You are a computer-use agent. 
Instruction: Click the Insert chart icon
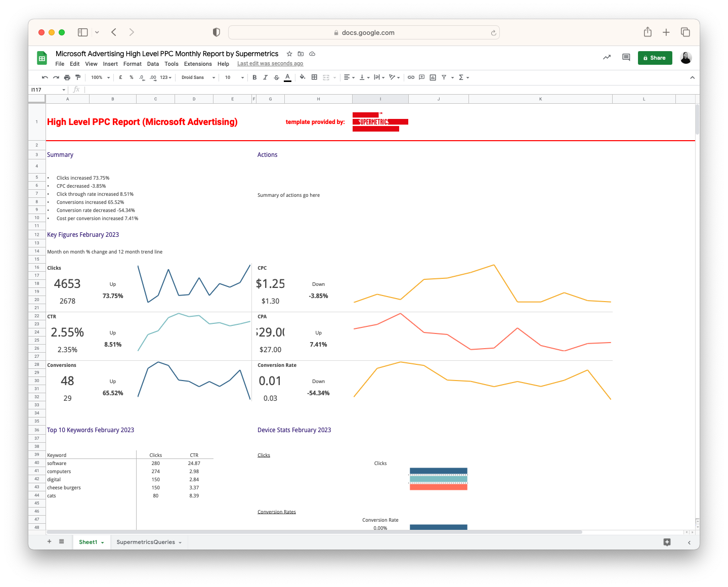pyautogui.click(x=433, y=77)
